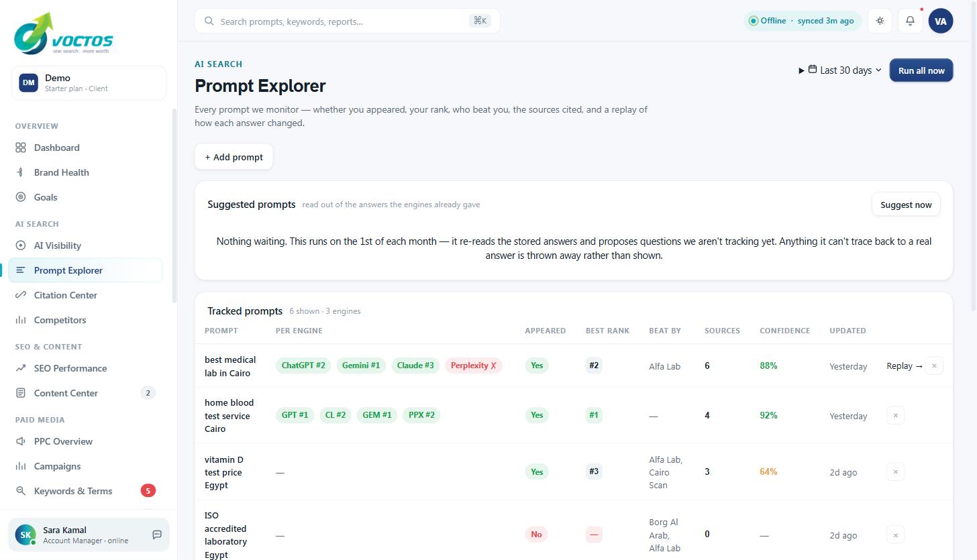
Task: Click the vitamin D test price Egypt prompt
Action: click(x=224, y=472)
